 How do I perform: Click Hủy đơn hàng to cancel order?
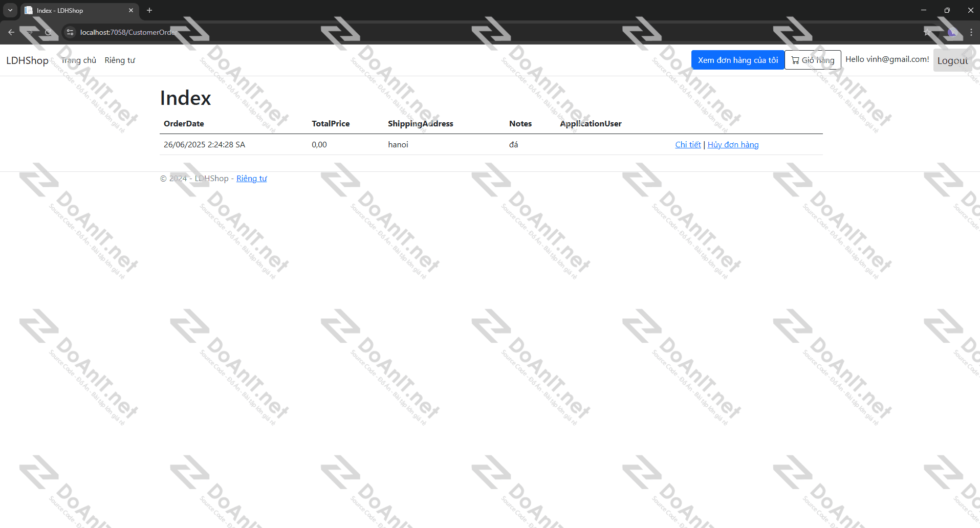click(x=733, y=145)
